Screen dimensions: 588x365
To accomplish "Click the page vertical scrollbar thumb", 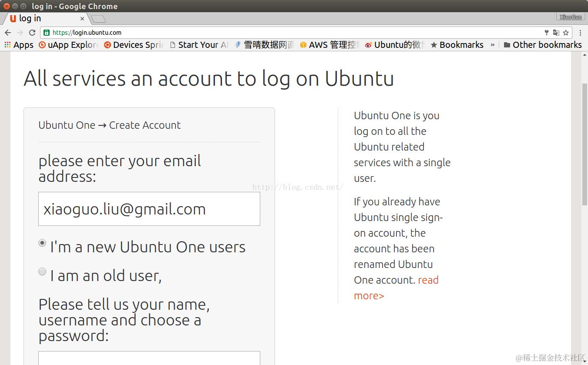I will click(585, 144).
